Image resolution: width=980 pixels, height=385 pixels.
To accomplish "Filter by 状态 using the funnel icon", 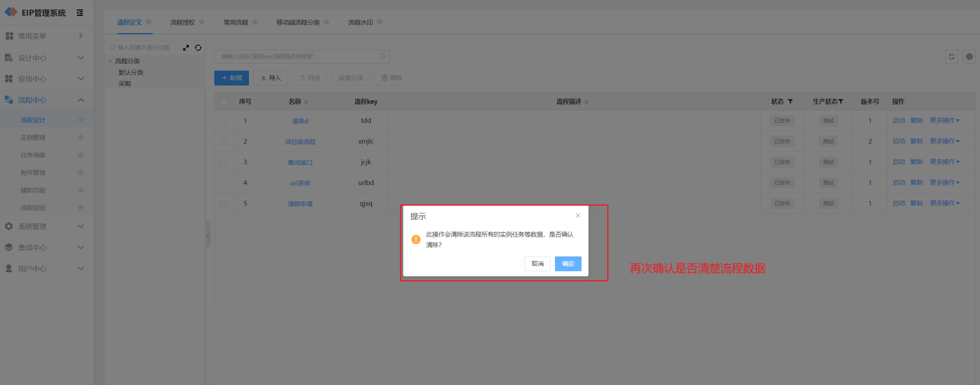I will 791,101.
